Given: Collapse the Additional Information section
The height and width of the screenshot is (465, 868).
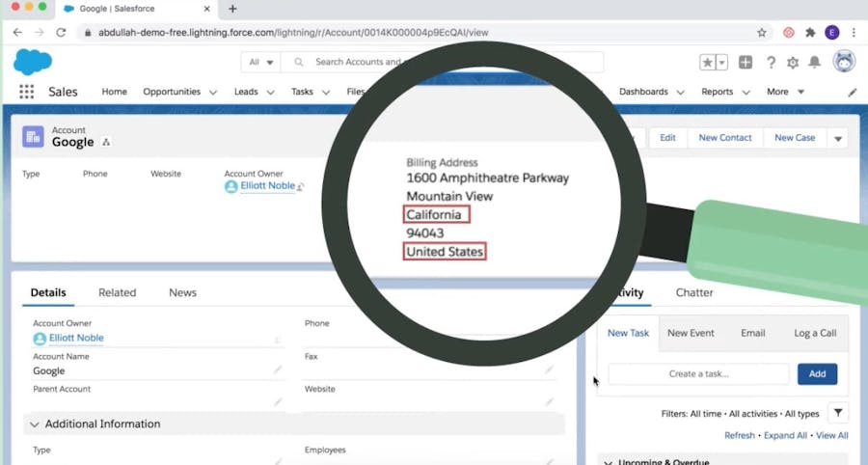Looking at the screenshot, I should tap(35, 424).
